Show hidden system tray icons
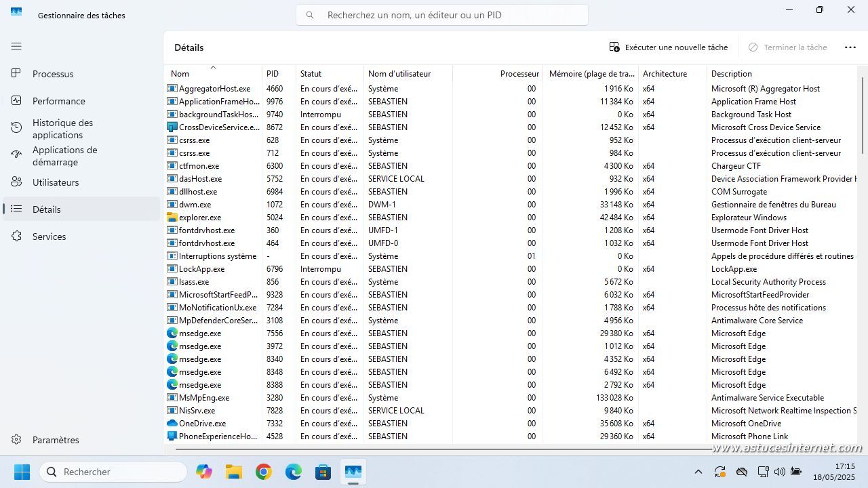 [x=698, y=472]
